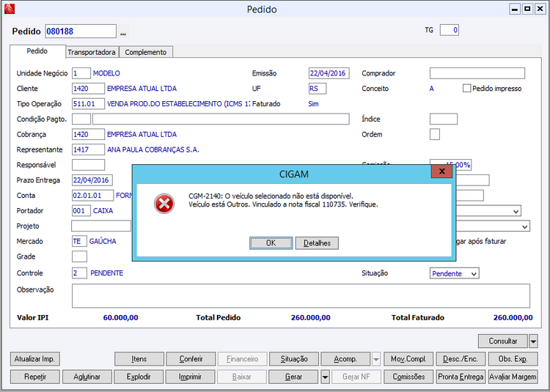Click the Desc./Enc. button
The width and height of the screenshot is (550, 392).
(461, 359)
